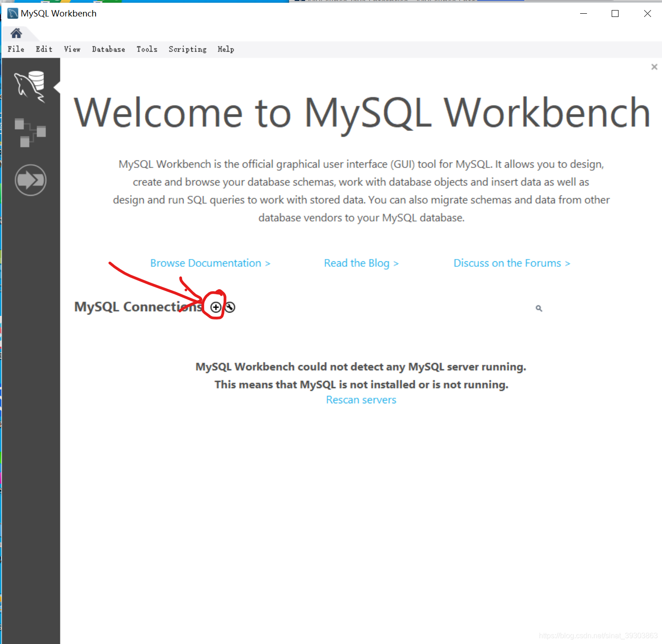Open manage connections wrench icon
Image resolution: width=662 pixels, height=644 pixels.
[230, 307]
